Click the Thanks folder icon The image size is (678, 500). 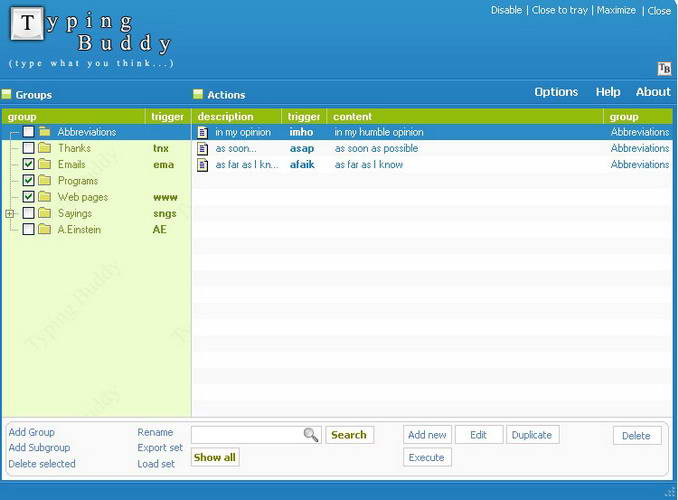pos(45,148)
